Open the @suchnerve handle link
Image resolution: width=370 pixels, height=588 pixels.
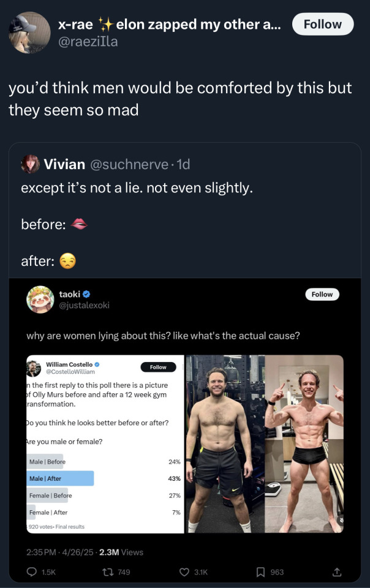129,164
